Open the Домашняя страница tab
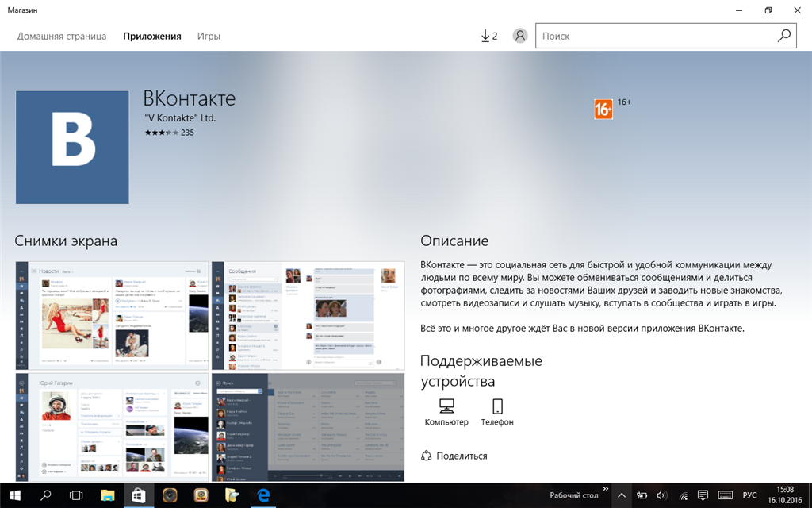 62,37
